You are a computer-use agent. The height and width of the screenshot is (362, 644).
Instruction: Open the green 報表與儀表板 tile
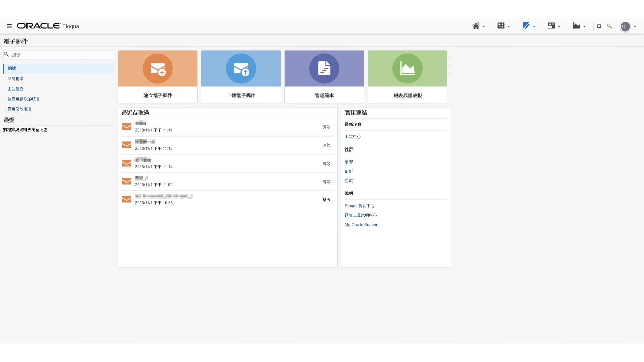[x=407, y=69]
